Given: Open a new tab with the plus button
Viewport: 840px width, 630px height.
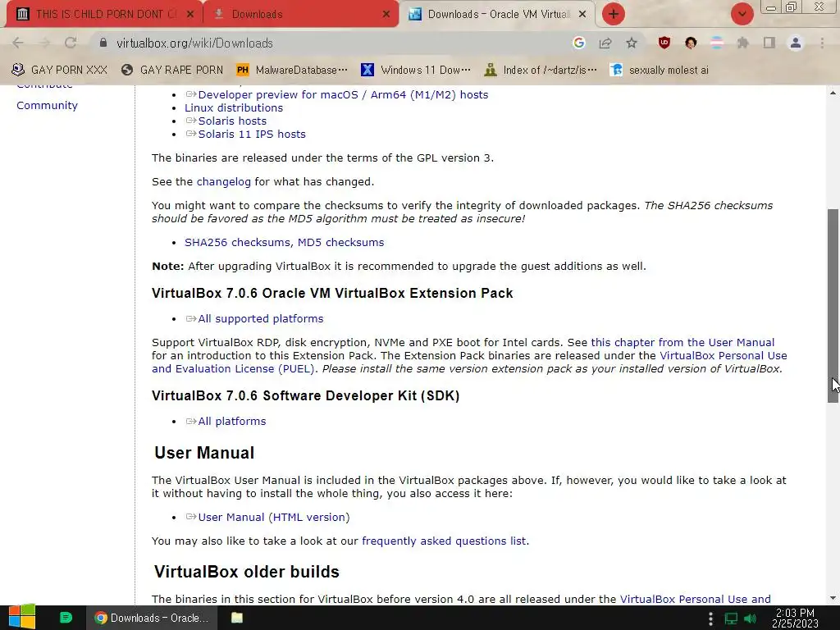Looking at the screenshot, I should [x=614, y=14].
